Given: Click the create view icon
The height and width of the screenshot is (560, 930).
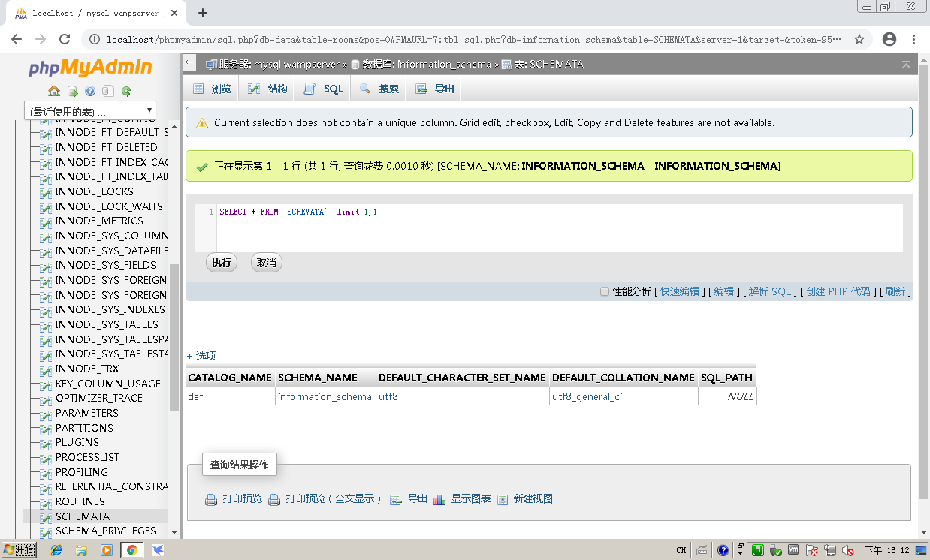Looking at the screenshot, I should pyautogui.click(x=503, y=499).
